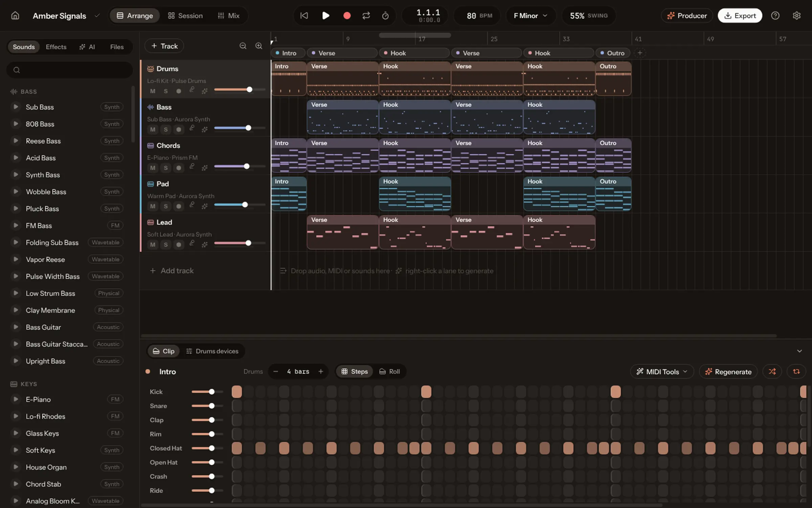Viewport: 812px width, 508px height.
Task: Shuffle the clip pattern icon
Action: click(x=772, y=372)
